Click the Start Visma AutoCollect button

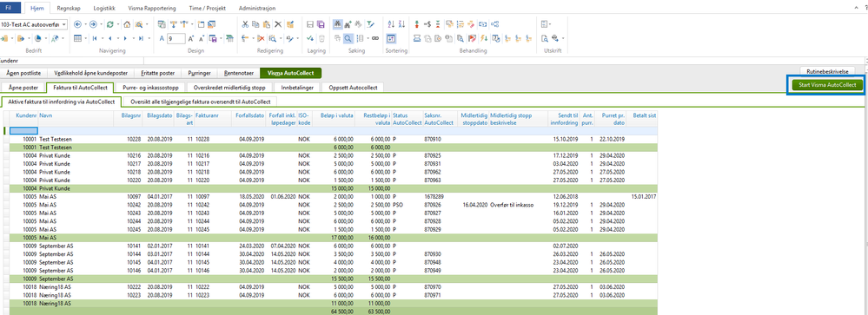[827, 85]
